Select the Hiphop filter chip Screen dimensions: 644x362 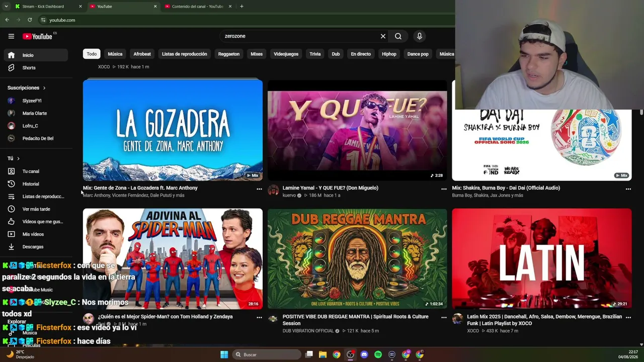(x=389, y=54)
